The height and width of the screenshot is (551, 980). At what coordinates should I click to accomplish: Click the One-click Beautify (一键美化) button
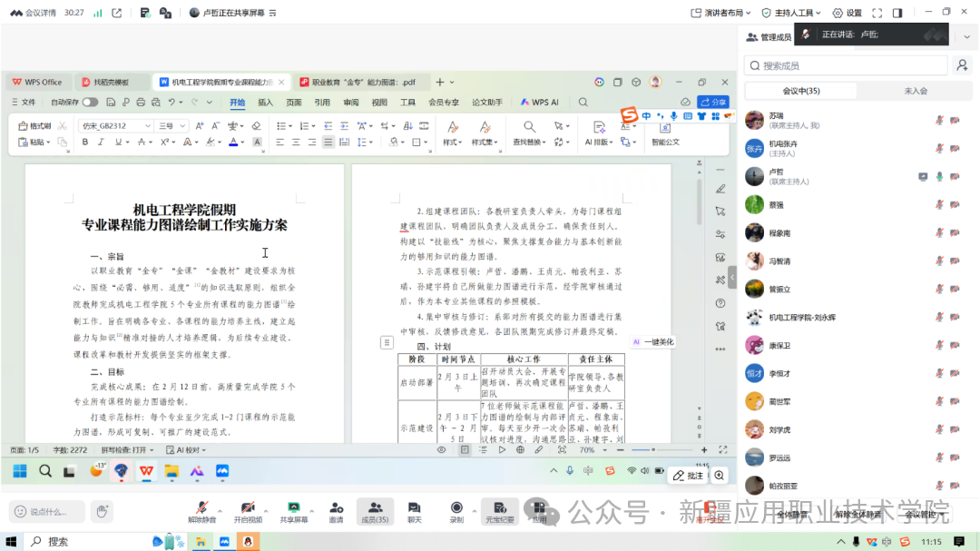point(653,342)
